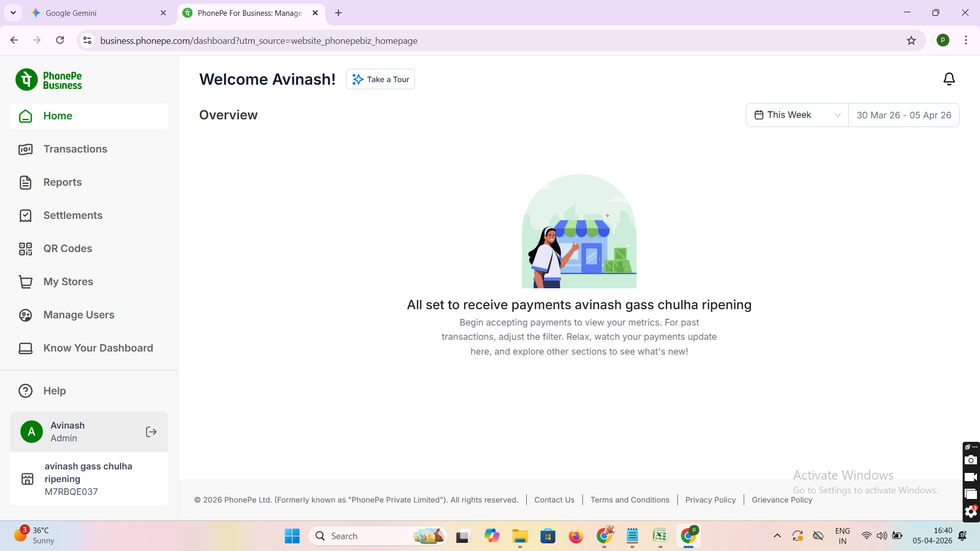Click the Help option

[89, 391]
